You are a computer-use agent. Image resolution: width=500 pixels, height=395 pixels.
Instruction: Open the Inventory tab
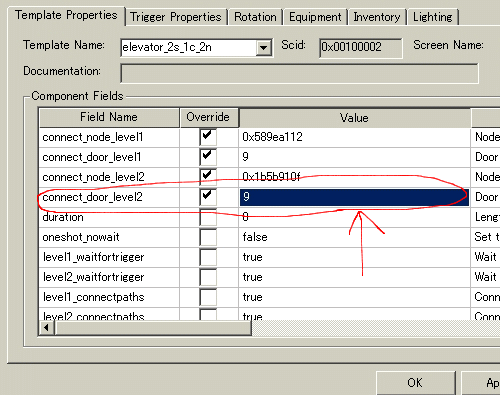[377, 17]
